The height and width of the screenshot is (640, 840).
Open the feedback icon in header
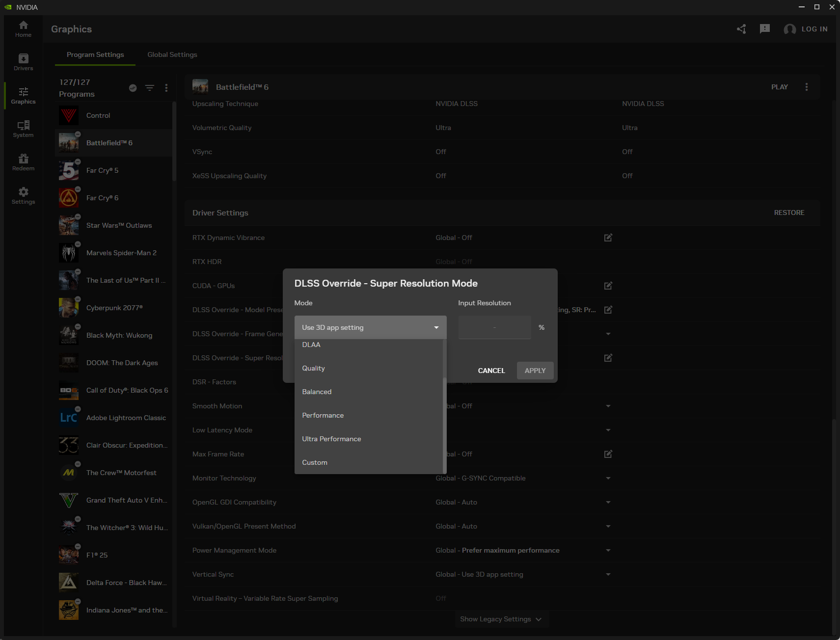pos(764,29)
